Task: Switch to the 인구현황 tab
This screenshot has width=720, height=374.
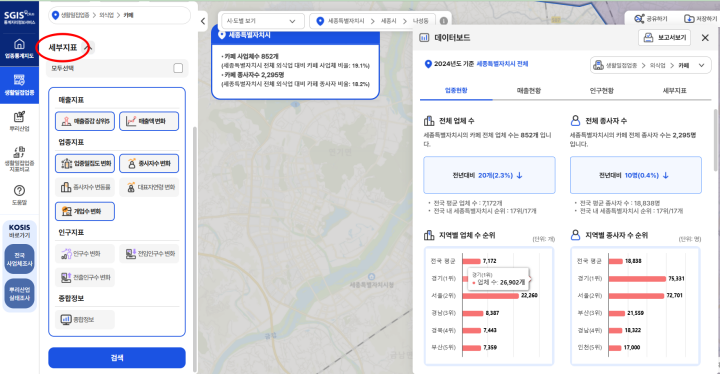Action: [x=602, y=91]
